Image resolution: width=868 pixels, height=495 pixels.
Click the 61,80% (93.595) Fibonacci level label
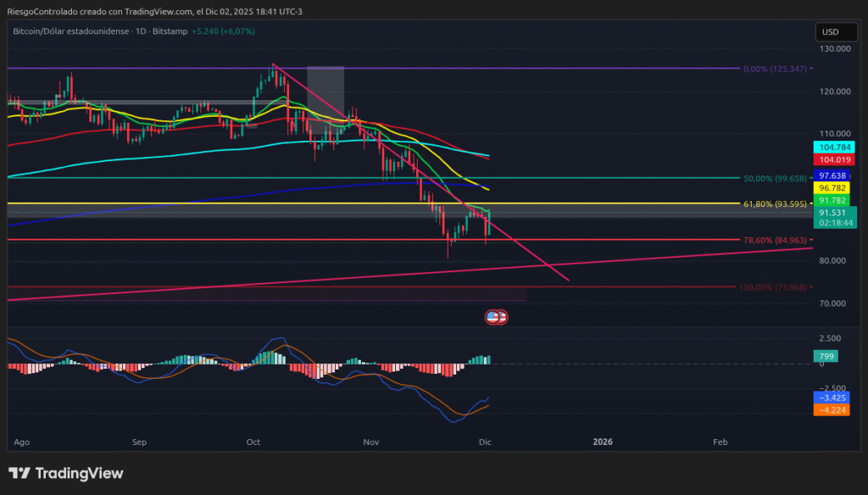point(776,204)
